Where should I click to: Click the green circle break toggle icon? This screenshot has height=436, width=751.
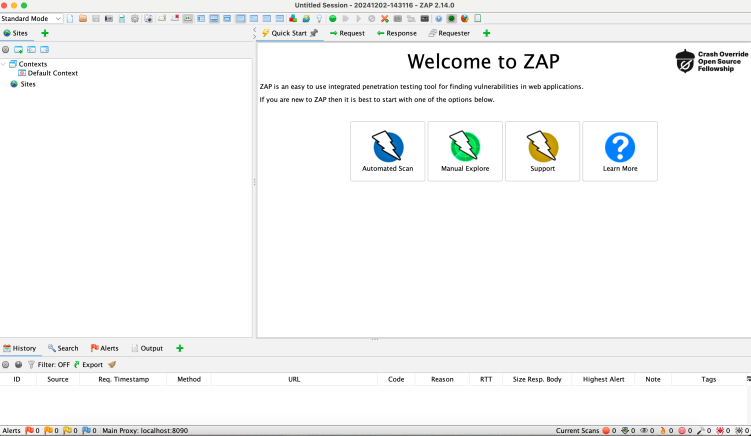[333, 19]
